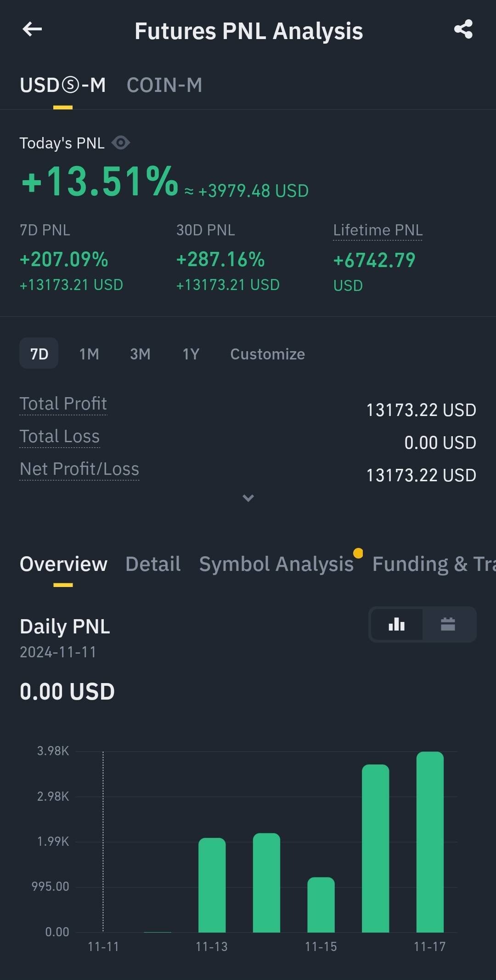The height and width of the screenshot is (980, 496).
Task: Select the COIN-M tab
Action: click(164, 85)
